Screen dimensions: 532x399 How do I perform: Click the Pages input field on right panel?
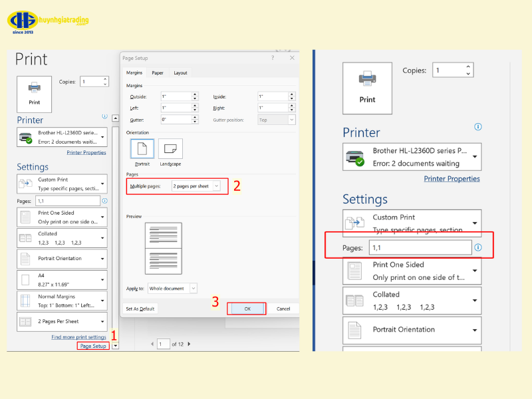pyautogui.click(x=418, y=247)
